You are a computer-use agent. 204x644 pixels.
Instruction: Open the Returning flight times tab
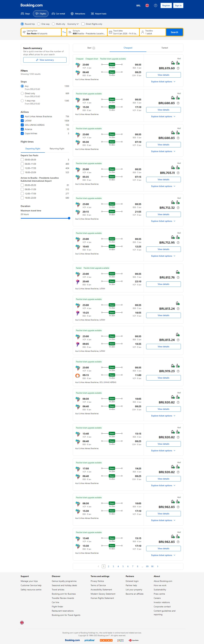(x=57, y=149)
